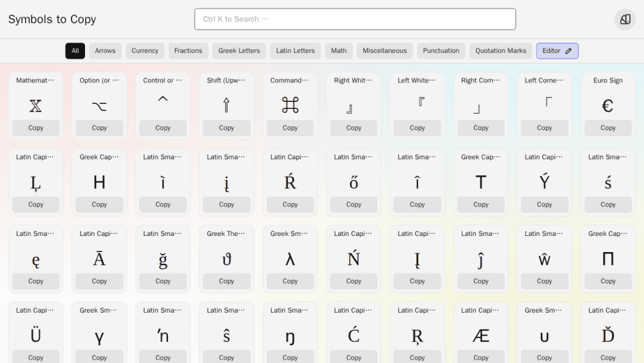Click the double-struck X symbol
The width and height of the screenshot is (644, 363).
(35, 106)
